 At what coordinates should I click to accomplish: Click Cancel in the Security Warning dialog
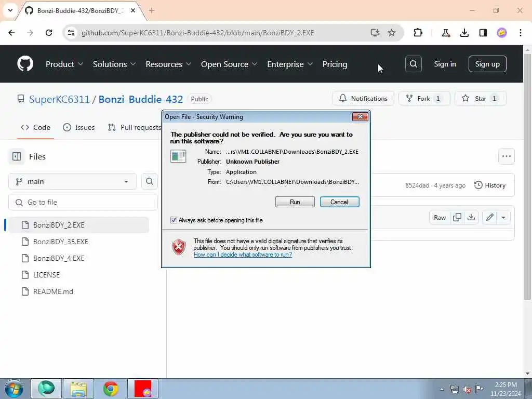point(339,202)
